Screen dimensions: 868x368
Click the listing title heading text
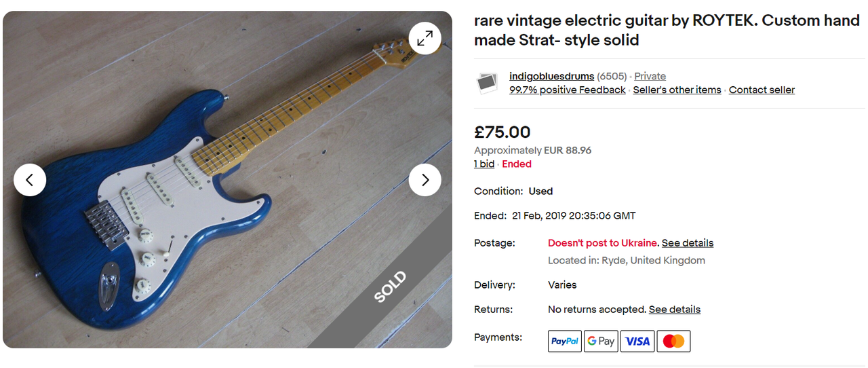click(x=667, y=30)
